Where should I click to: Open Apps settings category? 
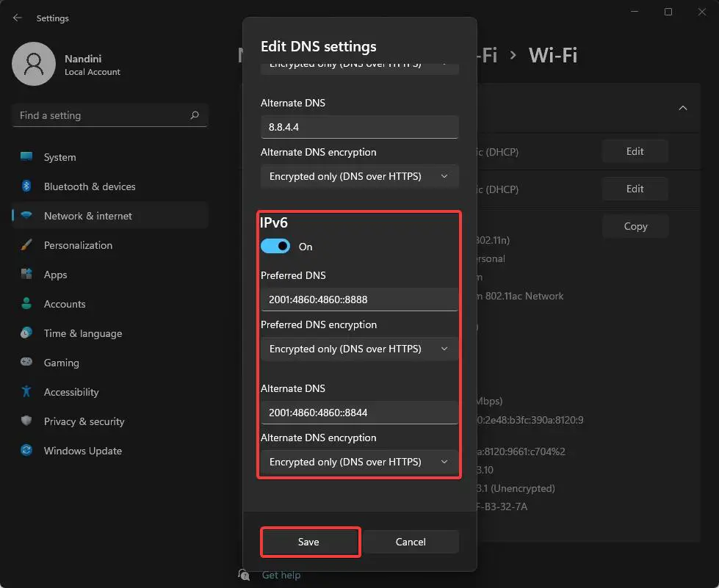pos(110,275)
